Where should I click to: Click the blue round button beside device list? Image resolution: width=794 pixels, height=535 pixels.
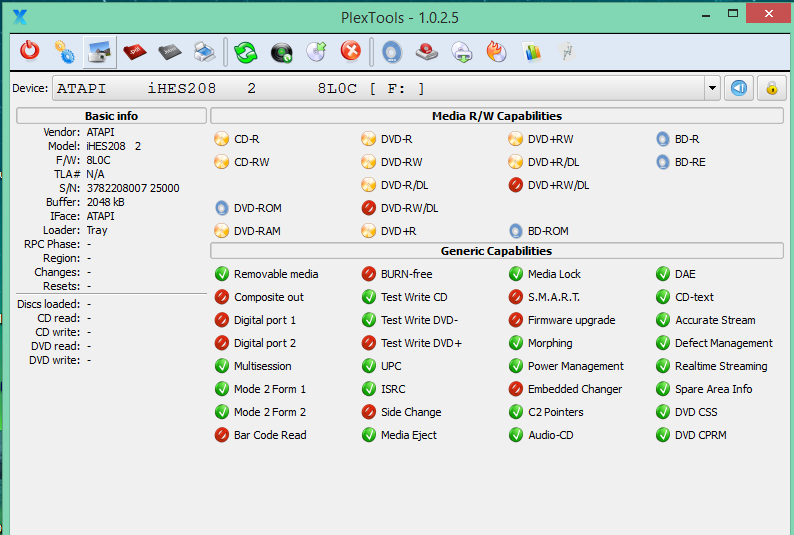tap(739, 89)
